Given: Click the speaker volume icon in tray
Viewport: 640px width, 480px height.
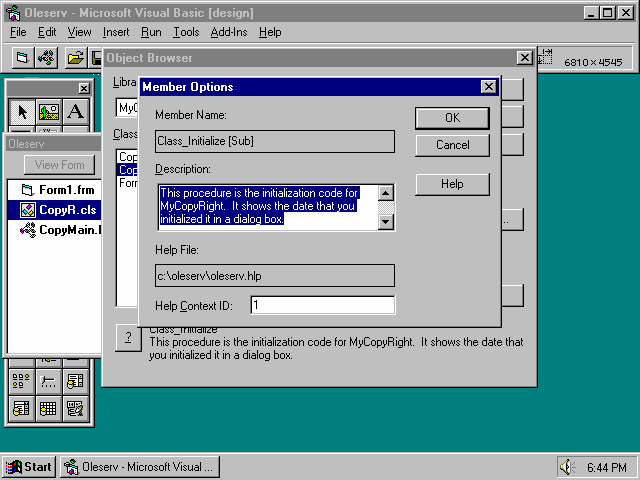Looking at the screenshot, I should point(568,467).
